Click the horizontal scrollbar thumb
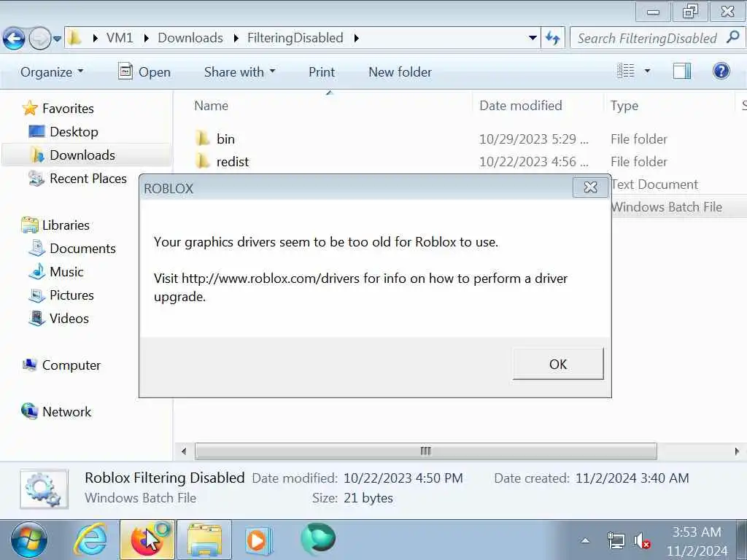Screen dimensions: 747x560 pyautogui.click(x=425, y=451)
